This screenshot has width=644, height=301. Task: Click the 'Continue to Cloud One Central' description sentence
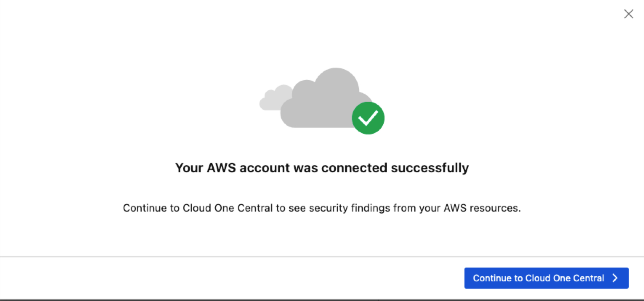click(x=322, y=208)
